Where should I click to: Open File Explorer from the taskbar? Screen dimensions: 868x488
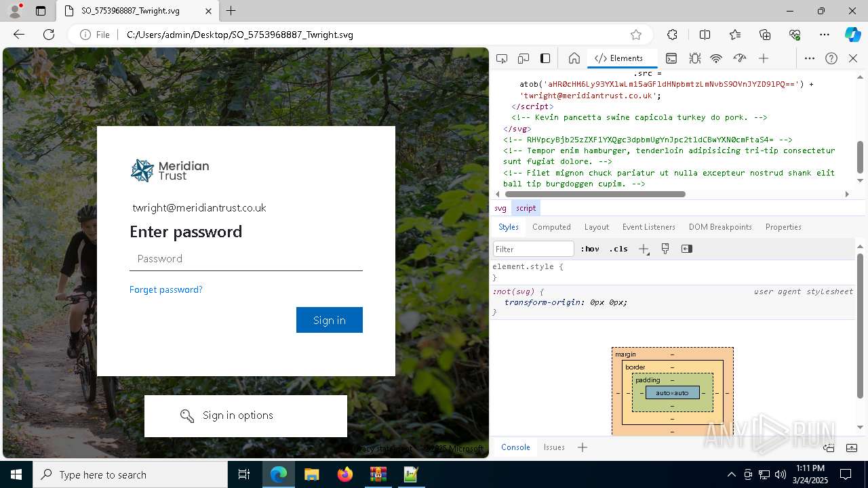point(311,474)
